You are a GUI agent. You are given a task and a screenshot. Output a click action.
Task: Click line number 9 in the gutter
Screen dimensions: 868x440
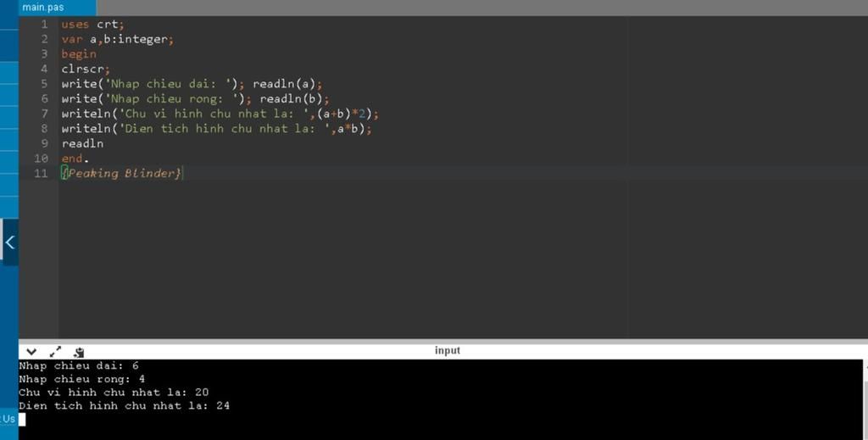44,144
